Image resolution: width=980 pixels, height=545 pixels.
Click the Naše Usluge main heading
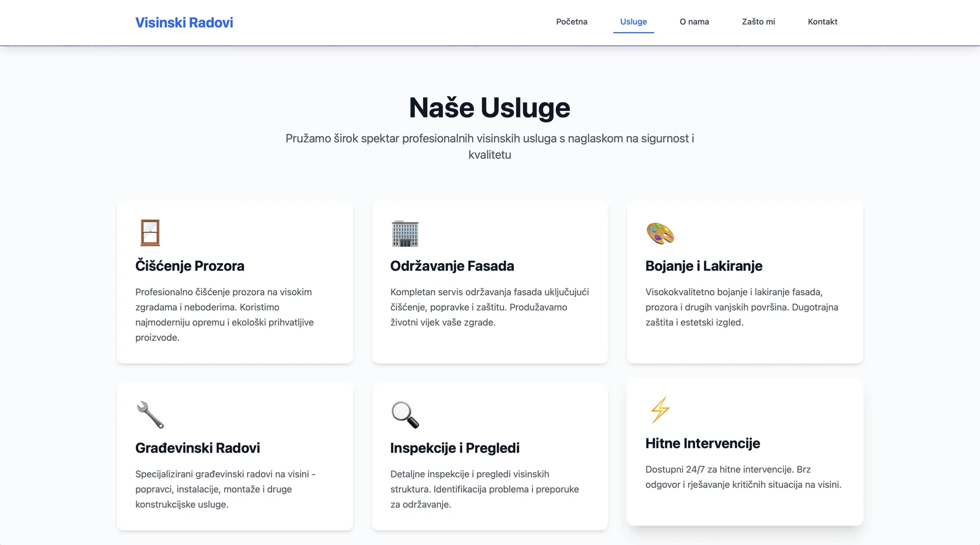[489, 108]
